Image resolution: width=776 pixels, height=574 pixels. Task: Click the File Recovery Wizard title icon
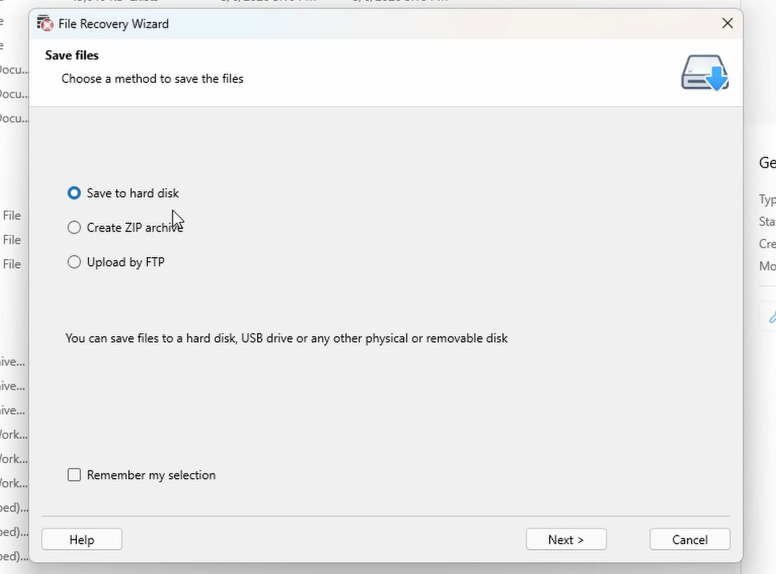45,23
